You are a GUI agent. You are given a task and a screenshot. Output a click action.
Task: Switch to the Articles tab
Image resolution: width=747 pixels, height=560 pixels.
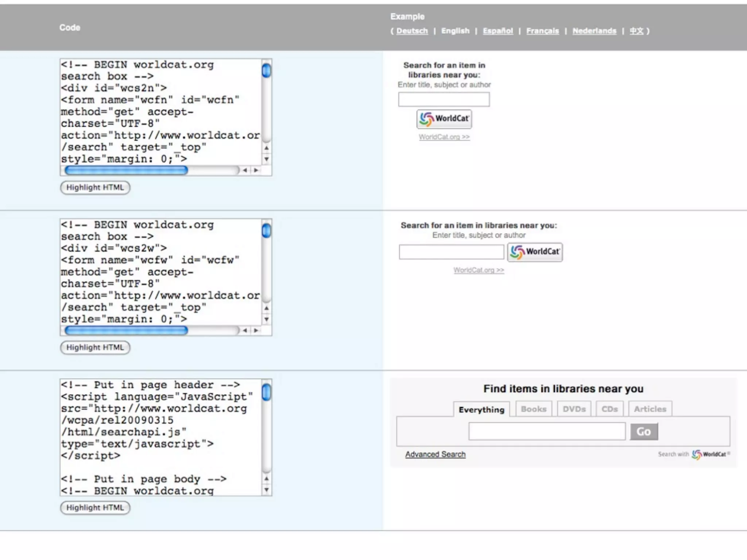point(650,409)
